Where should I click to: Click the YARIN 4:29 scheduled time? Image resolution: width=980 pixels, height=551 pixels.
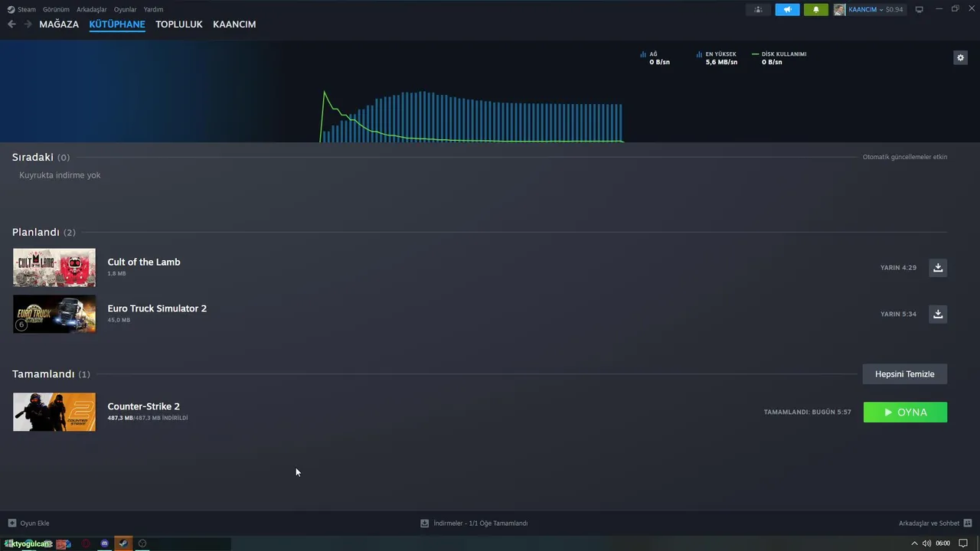coord(898,268)
